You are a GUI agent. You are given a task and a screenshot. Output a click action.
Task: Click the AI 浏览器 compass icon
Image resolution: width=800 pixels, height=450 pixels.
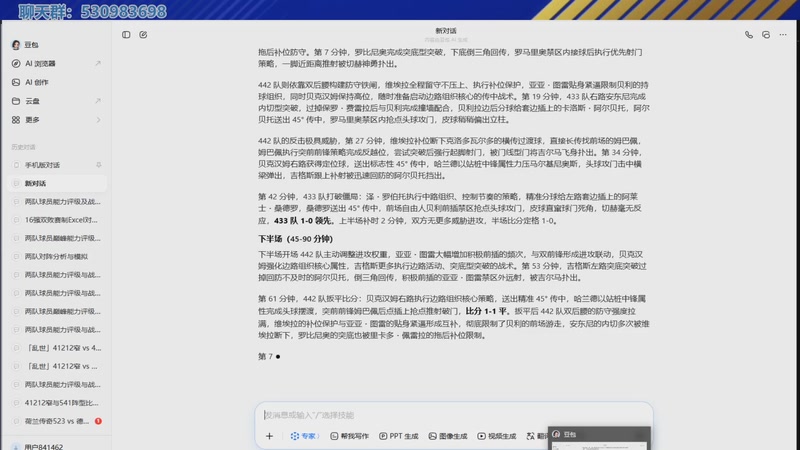[16, 64]
